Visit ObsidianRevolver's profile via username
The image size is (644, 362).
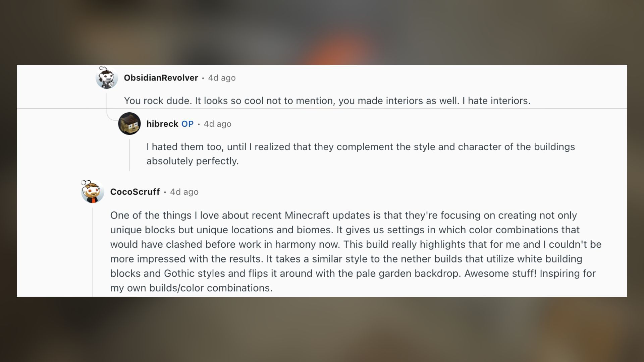coord(161,78)
